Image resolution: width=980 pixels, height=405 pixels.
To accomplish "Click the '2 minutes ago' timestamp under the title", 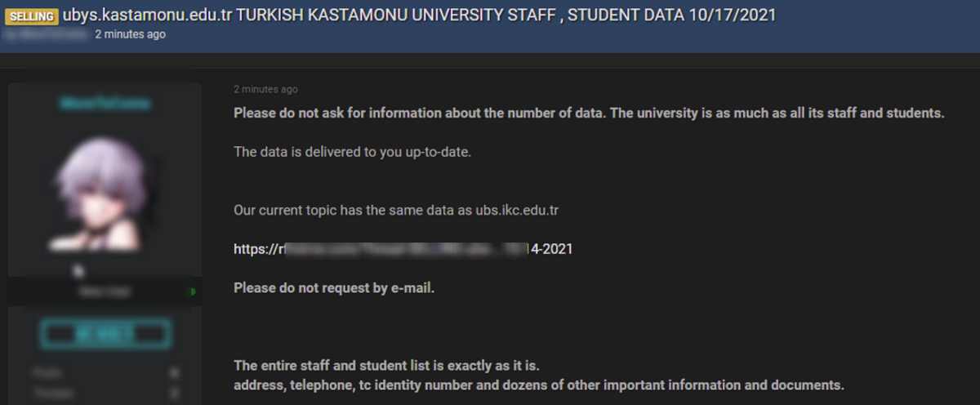I will pos(130,34).
